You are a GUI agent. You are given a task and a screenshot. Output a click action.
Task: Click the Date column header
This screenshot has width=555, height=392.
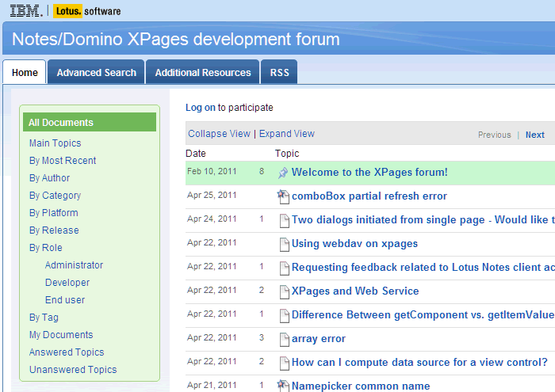tap(196, 154)
